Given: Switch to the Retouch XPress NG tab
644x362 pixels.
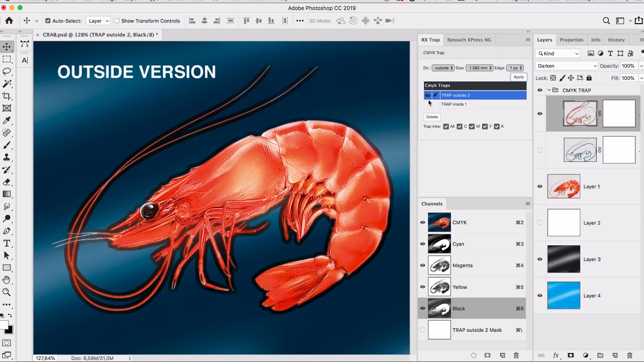Looking at the screenshot, I should point(469,40).
